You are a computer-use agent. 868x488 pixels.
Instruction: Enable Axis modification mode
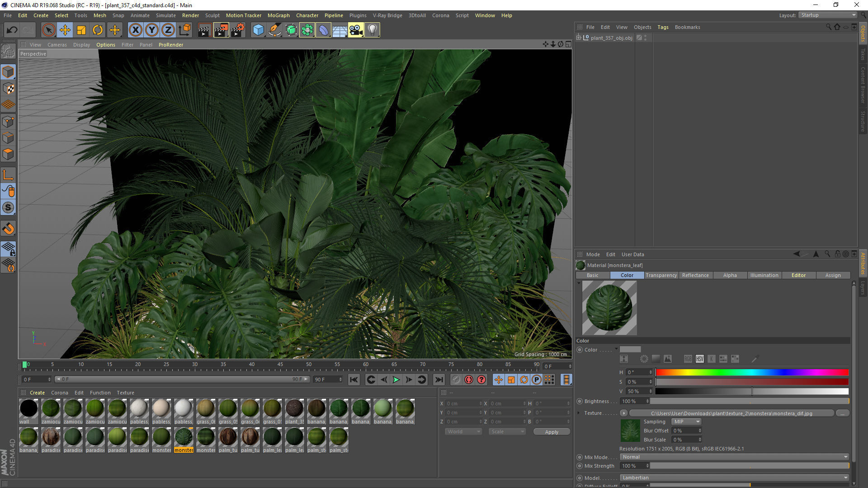8,175
